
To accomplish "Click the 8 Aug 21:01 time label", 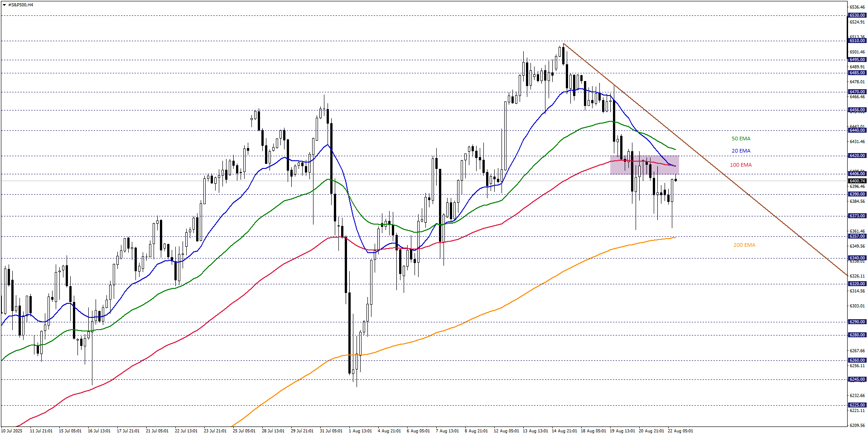I will [477, 431].
